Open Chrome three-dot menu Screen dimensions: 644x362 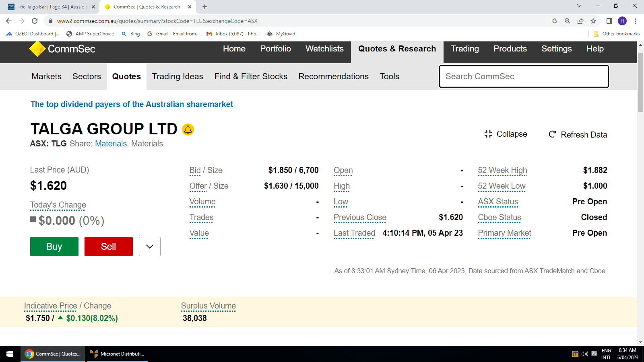pyautogui.click(x=635, y=21)
